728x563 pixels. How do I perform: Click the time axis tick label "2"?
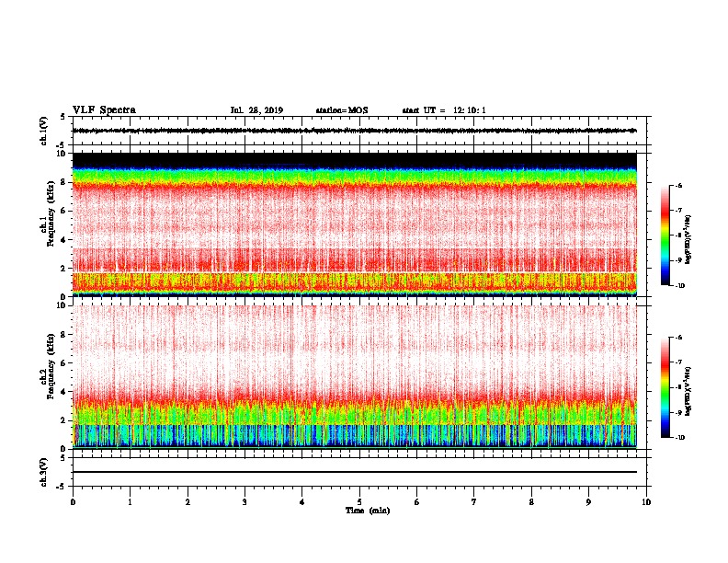click(188, 502)
